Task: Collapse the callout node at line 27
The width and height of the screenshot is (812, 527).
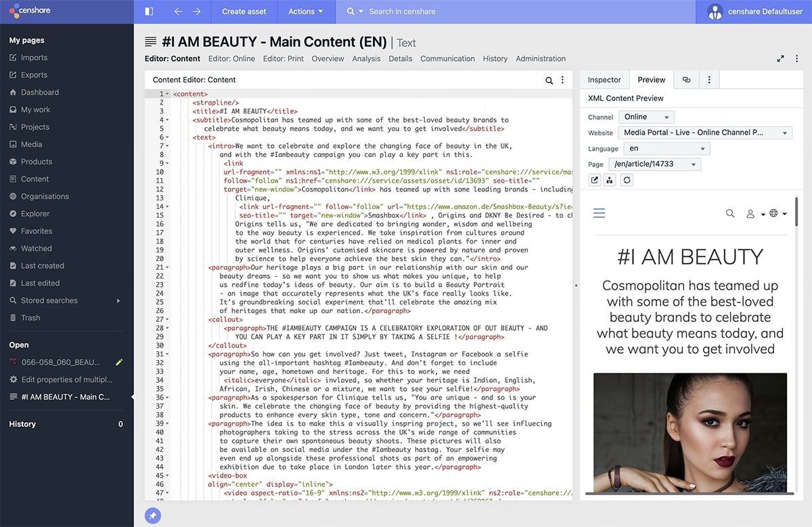Action: 167,319
